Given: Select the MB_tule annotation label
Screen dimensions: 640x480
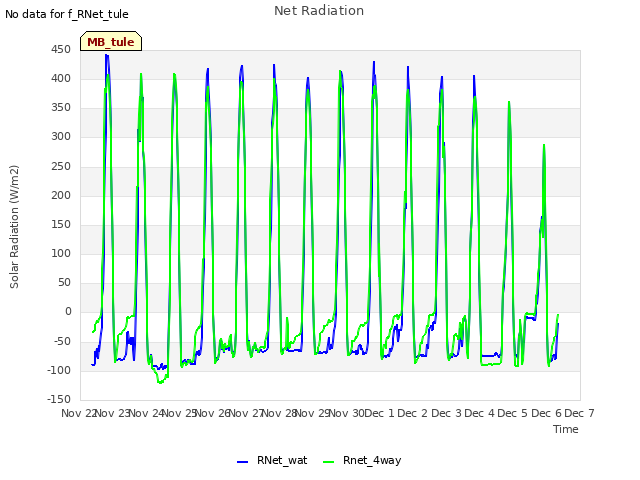Looking at the screenshot, I should click(x=111, y=42).
